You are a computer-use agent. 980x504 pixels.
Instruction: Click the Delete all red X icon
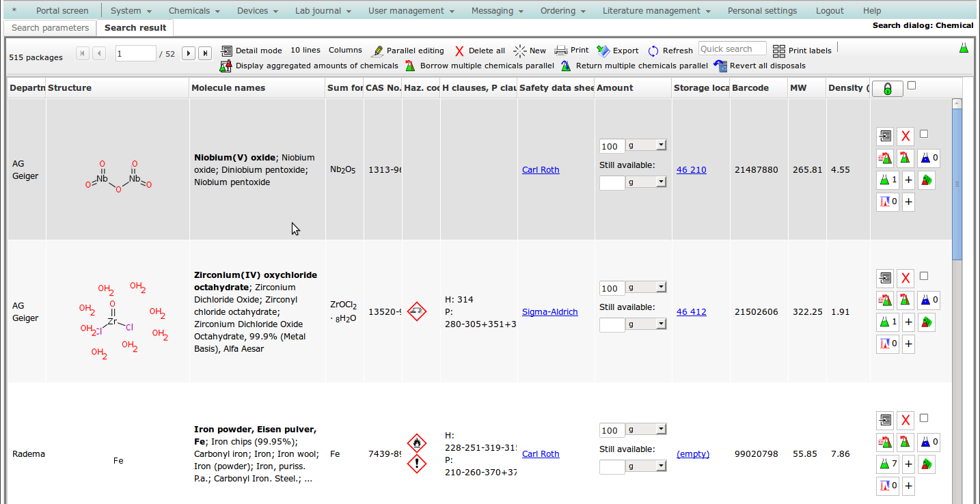point(459,51)
